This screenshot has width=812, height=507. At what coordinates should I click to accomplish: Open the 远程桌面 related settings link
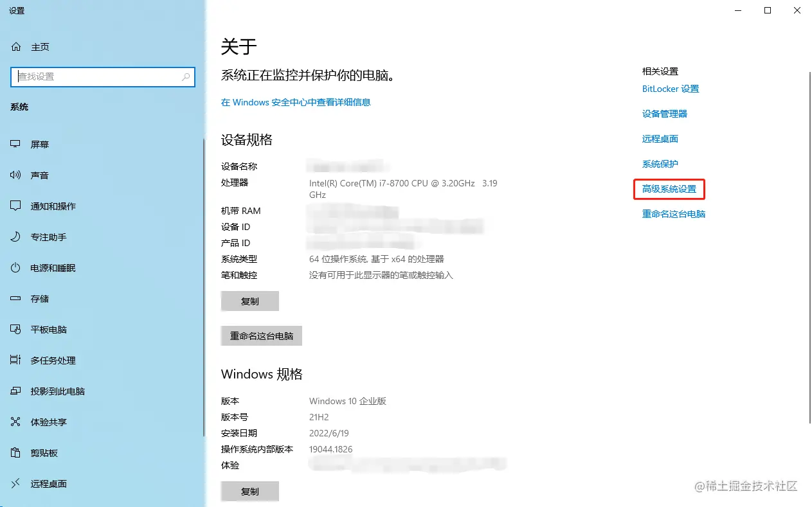[660, 139]
